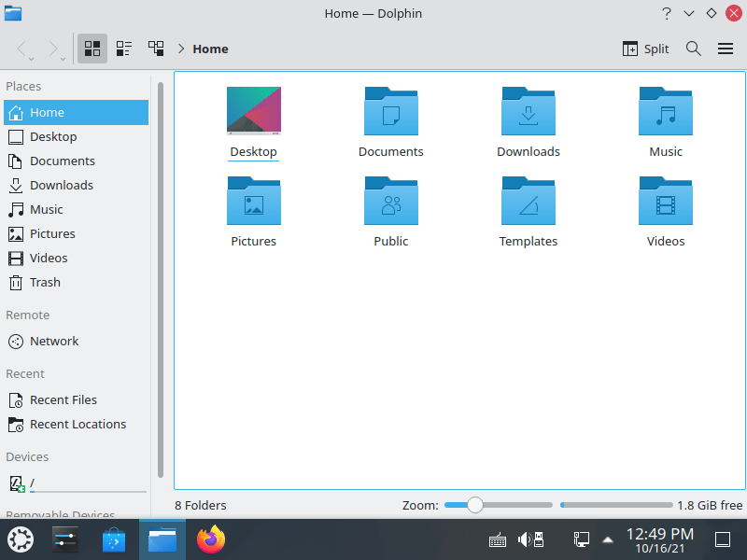Open network connections tray icon

tap(581, 540)
